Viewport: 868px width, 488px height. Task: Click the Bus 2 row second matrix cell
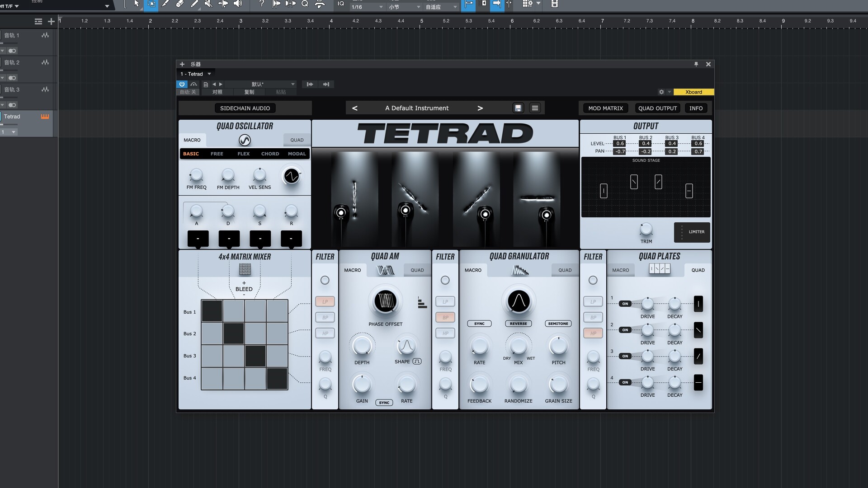tap(234, 333)
